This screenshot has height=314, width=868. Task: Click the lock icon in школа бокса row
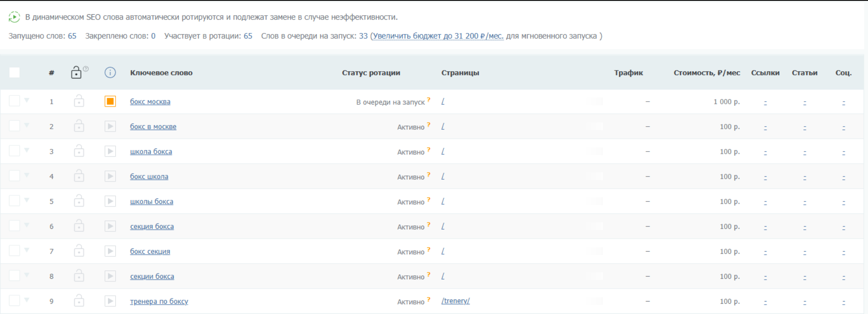[79, 151]
